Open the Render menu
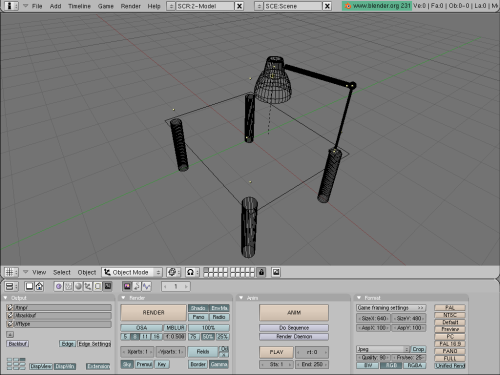500x375 pixels. click(x=130, y=6)
